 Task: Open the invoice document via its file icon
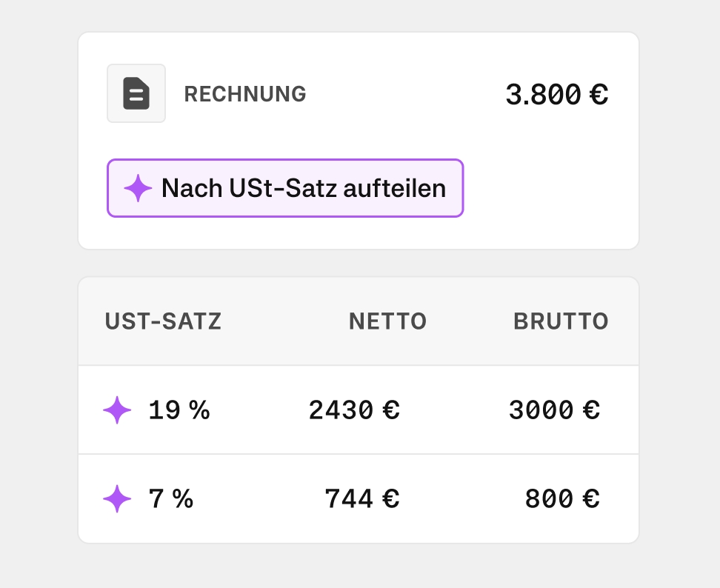136,93
